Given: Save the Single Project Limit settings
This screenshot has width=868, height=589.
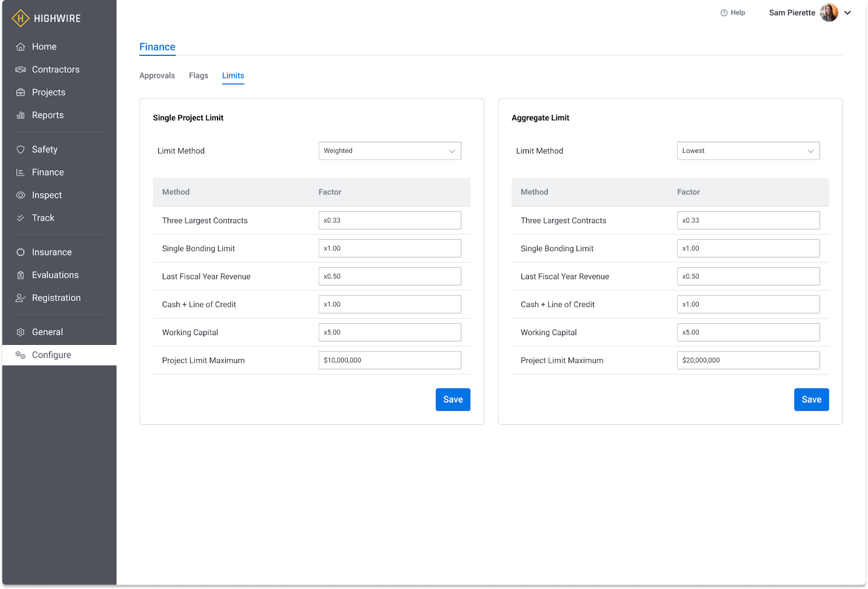Looking at the screenshot, I should (452, 400).
